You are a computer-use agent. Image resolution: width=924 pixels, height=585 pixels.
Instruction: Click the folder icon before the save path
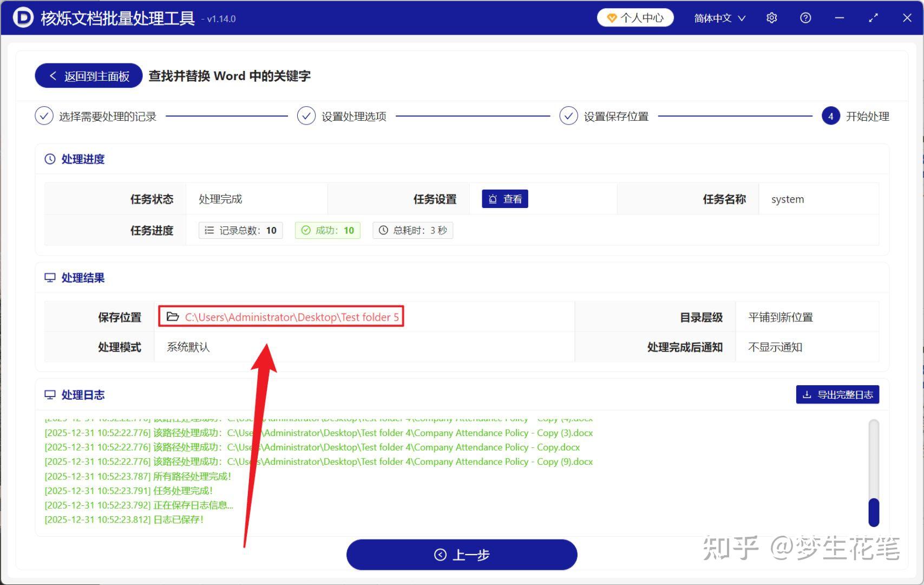click(x=173, y=316)
